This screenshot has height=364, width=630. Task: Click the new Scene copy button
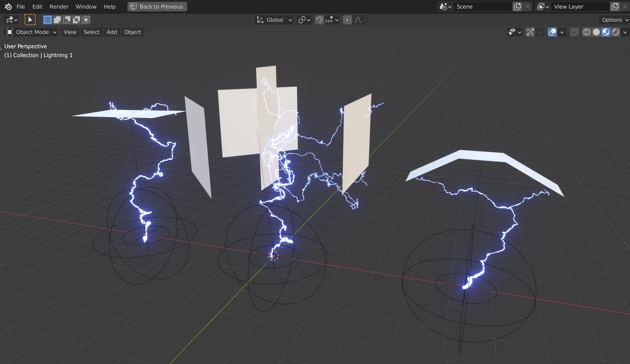click(x=517, y=6)
